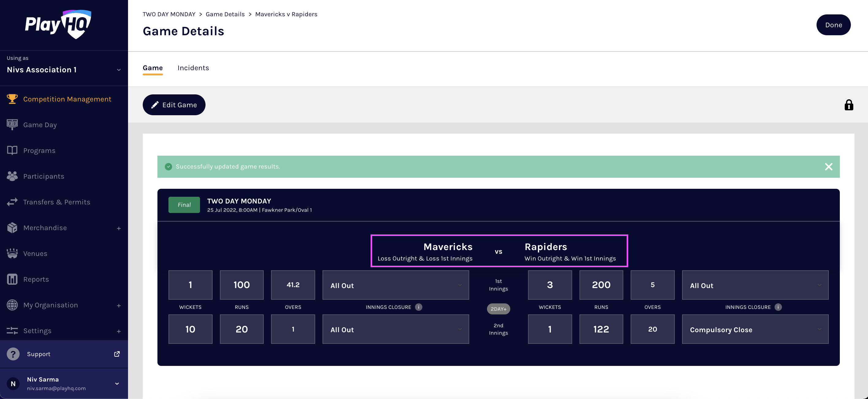The image size is (868, 399).
Task: Click Transfers & Permits arrows icon
Action: [12, 202]
